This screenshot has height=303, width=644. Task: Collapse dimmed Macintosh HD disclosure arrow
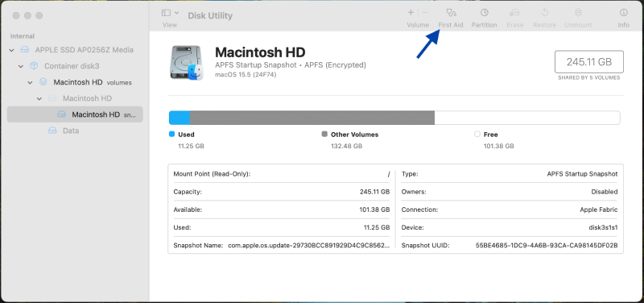(x=39, y=98)
